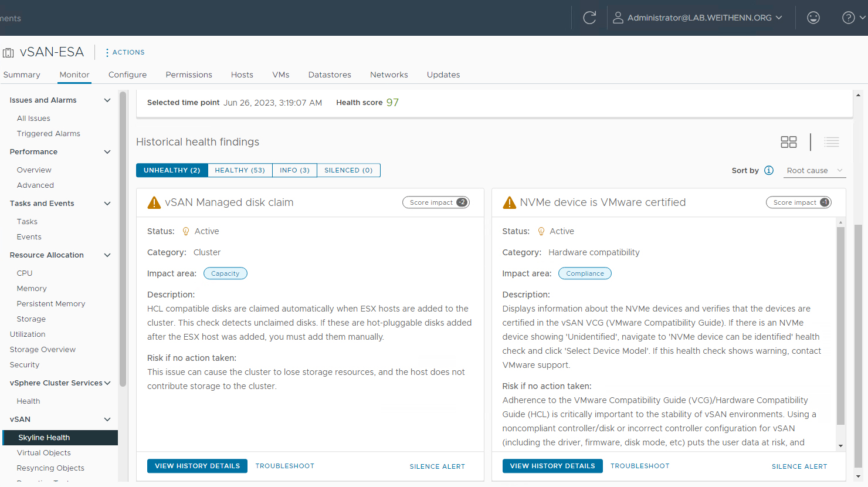Click the NVMe card description scrollbar

[x=840, y=326]
